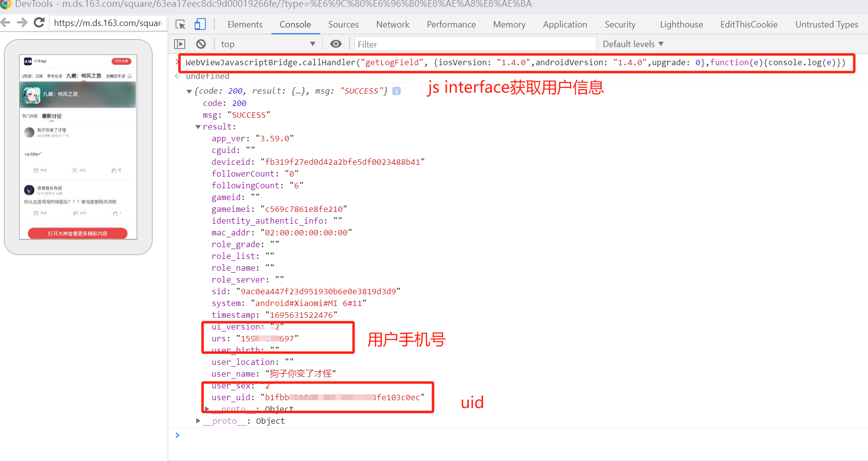Click the timestamp "1695631522476" row
The width and height of the screenshot is (868, 461).
[x=275, y=315]
